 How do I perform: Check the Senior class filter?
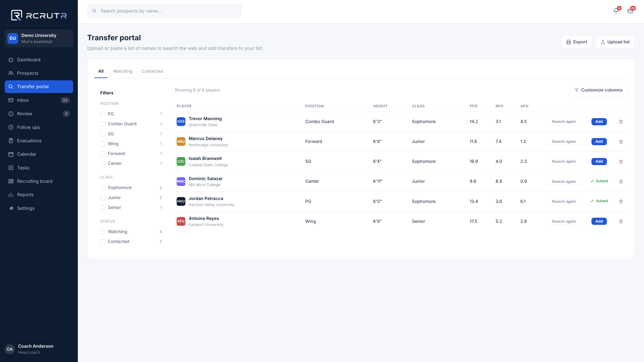click(x=102, y=207)
